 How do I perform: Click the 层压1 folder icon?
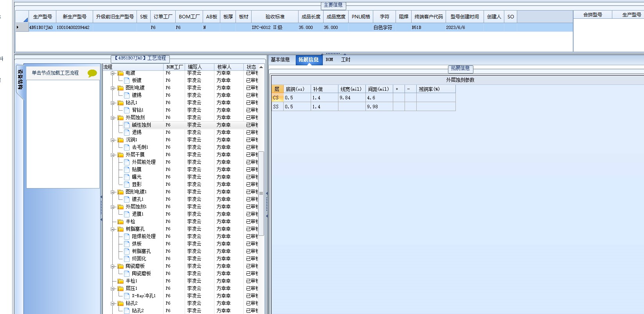point(121,289)
